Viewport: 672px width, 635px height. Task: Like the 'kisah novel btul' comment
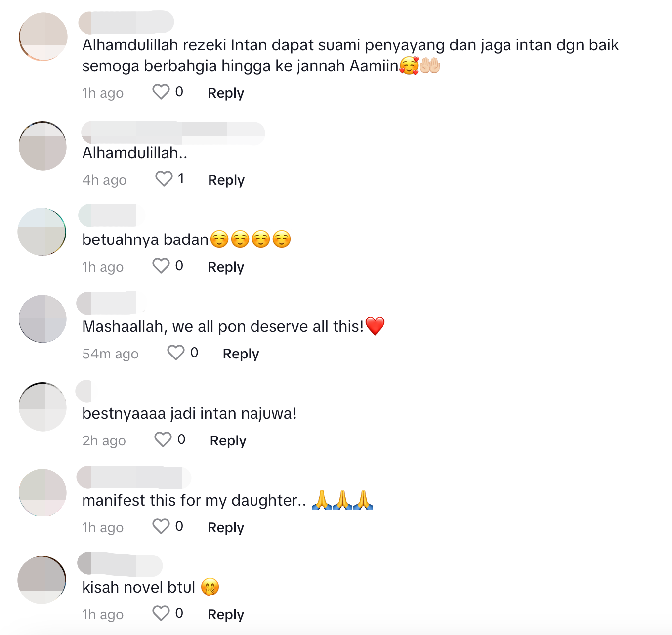tap(161, 613)
